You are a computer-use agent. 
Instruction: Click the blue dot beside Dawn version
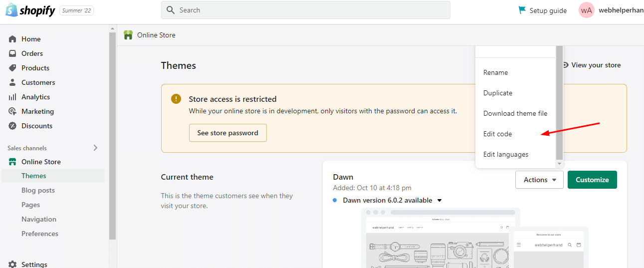click(x=335, y=200)
